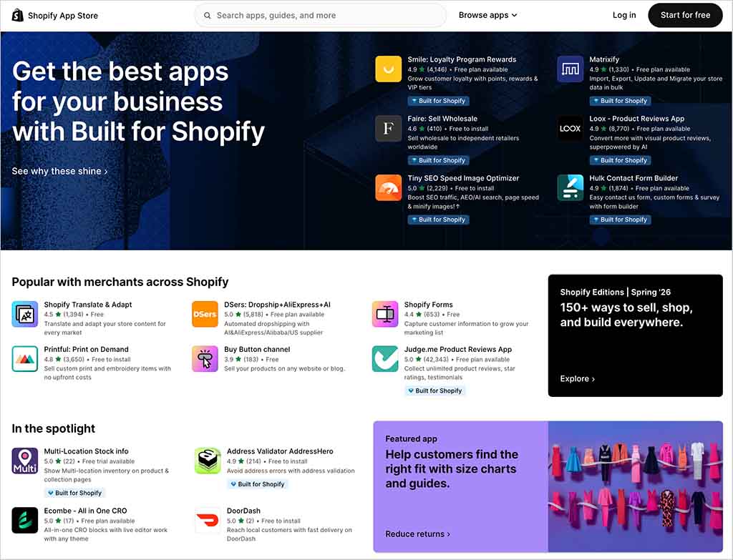
Task: Click the Matrixify app title
Action: pyautogui.click(x=604, y=59)
